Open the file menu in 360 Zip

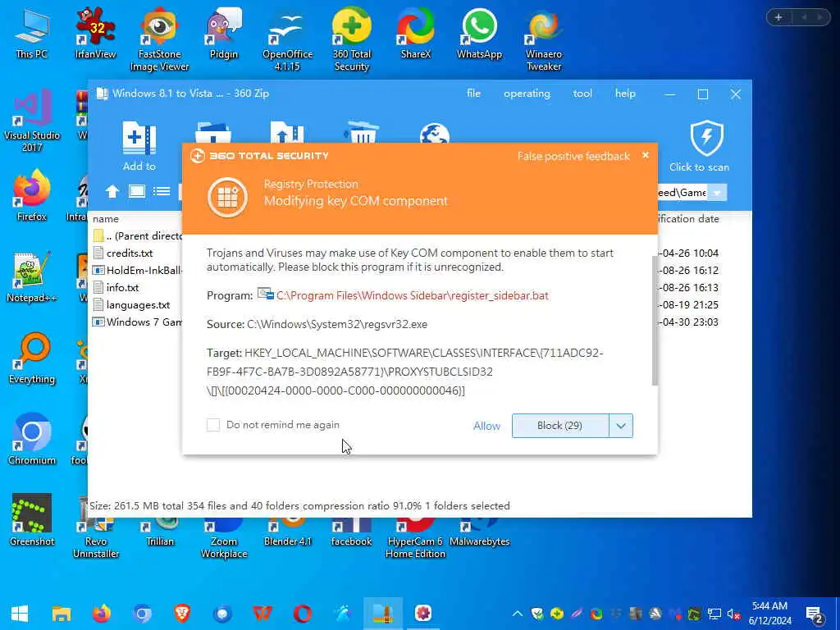[473, 94]
